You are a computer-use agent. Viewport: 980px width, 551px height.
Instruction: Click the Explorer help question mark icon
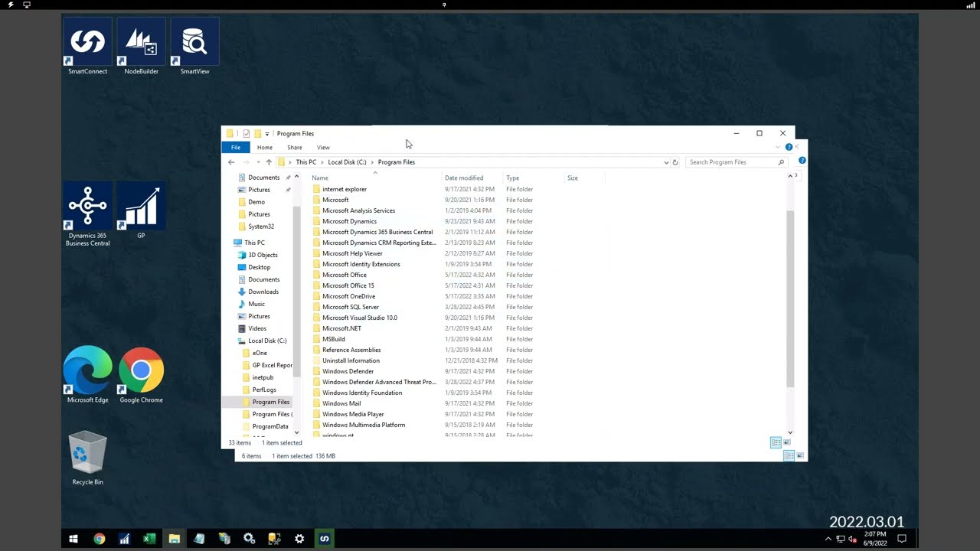[x=789, y=147]
